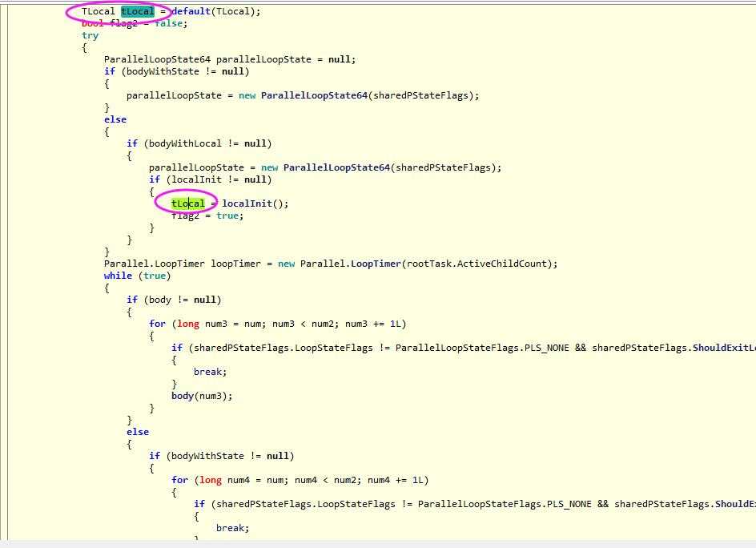The image size is (756, 548).
Task: Click the ActiveChildCount property
Action: click(501, 264)
